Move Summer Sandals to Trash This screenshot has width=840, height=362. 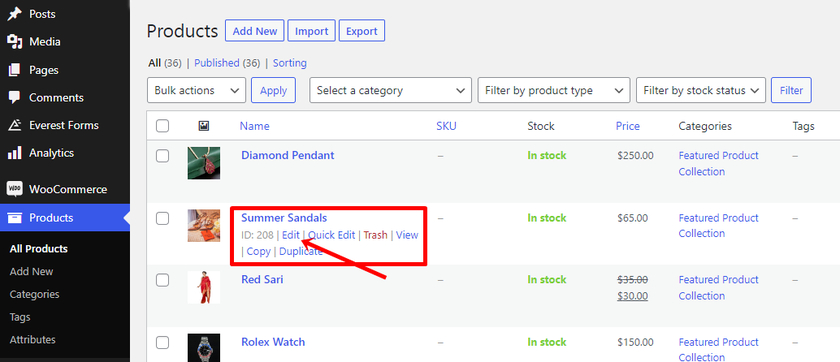click(376, 235)
